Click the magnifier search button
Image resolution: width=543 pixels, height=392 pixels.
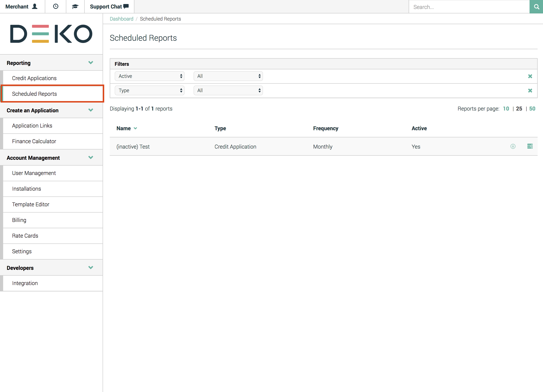[536, 7]
